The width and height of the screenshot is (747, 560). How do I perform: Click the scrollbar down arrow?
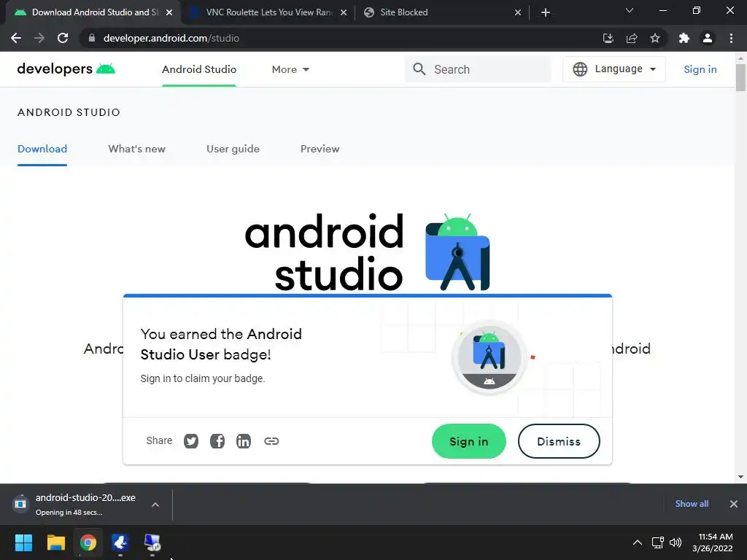(740, 476)
